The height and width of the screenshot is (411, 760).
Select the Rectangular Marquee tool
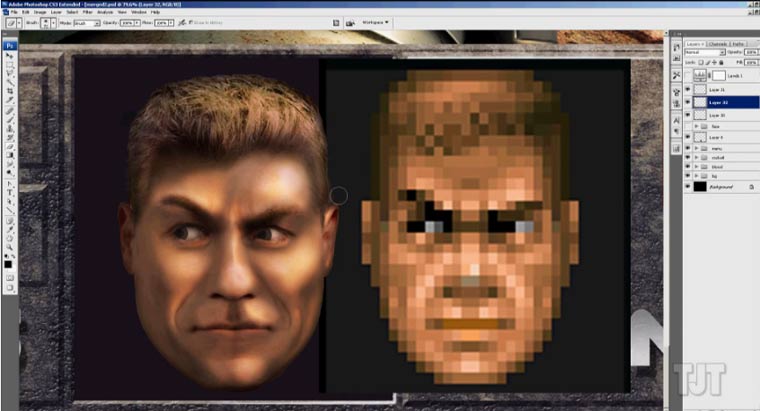(10, 66)
